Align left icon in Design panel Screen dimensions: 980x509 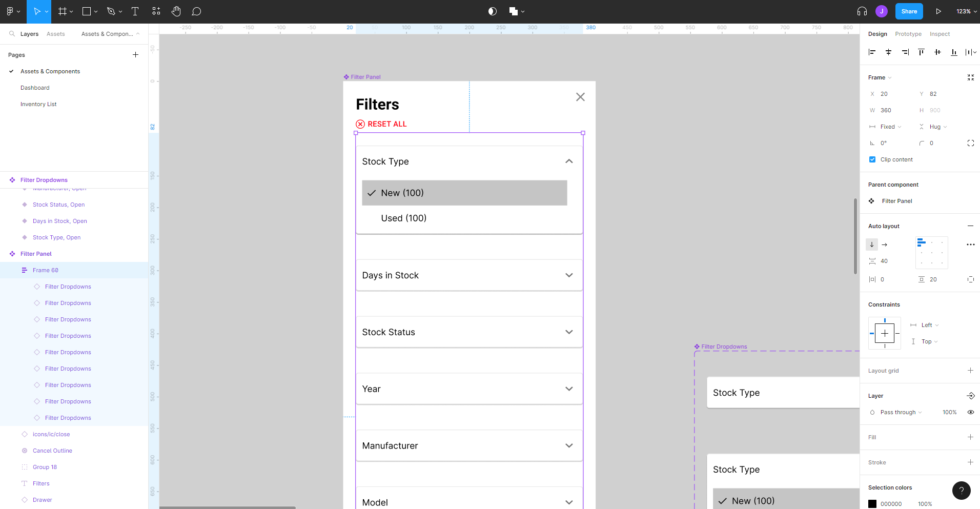pos(872,52)
